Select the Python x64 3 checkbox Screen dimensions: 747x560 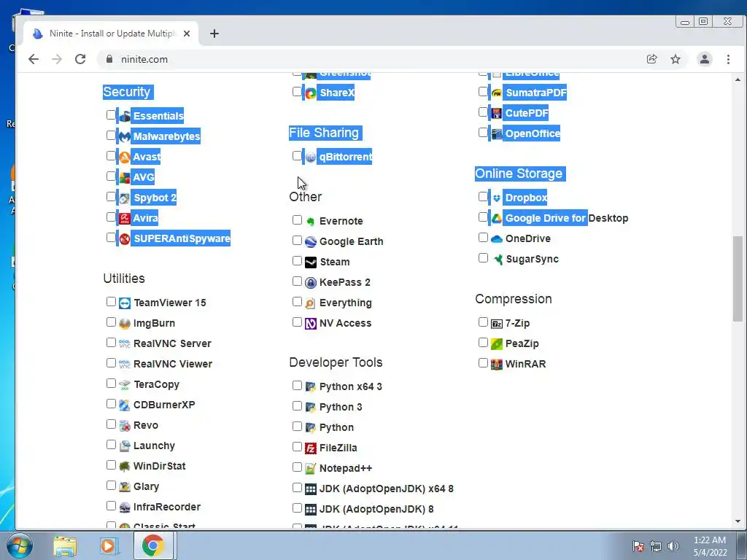(x=298, y=385)
